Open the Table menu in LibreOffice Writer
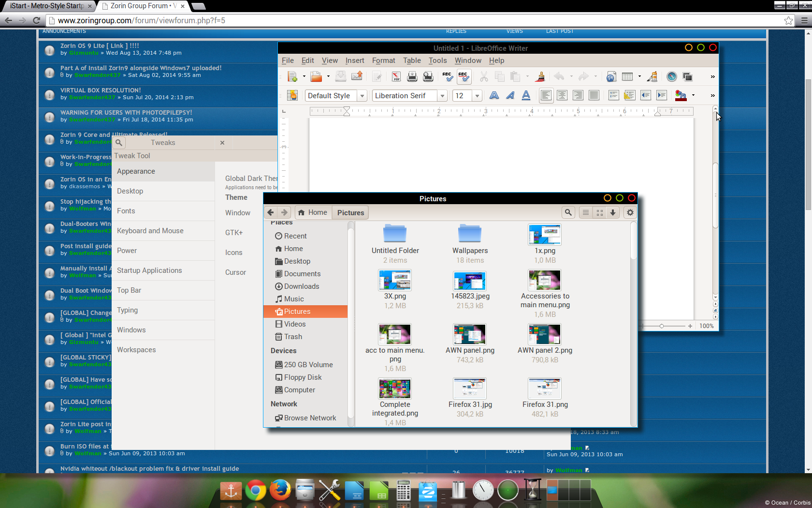Screen dimensions: 812x508 tap(412, 60)
